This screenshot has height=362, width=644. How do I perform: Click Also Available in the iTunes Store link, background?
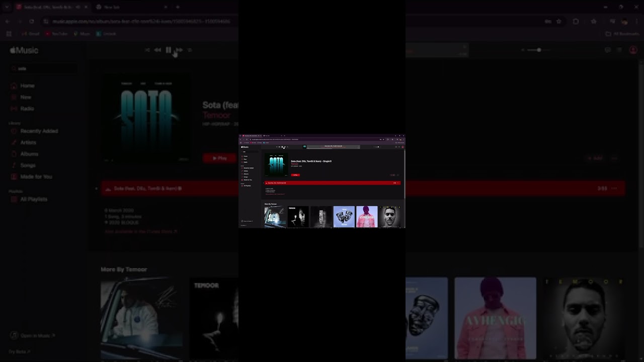pos(141,232)
